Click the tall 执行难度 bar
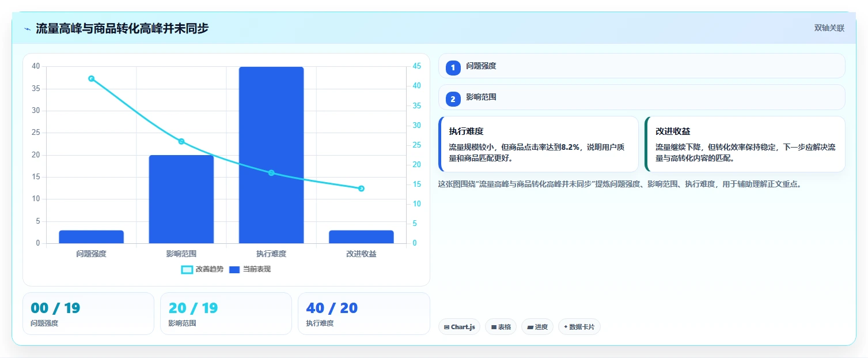868x358 pixels. tap(271, 155)
